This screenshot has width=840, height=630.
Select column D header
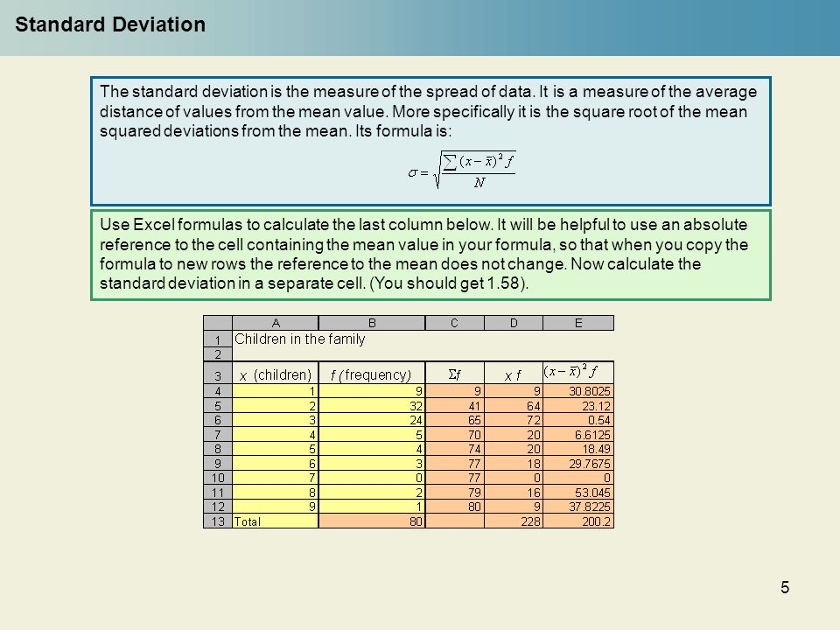(x=514, y=323)
